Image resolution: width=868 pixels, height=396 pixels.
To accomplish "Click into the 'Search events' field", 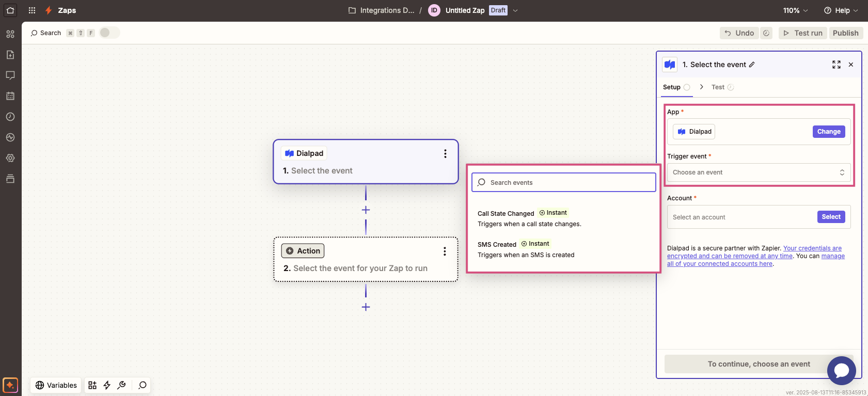I will click(x=563, y=182).
